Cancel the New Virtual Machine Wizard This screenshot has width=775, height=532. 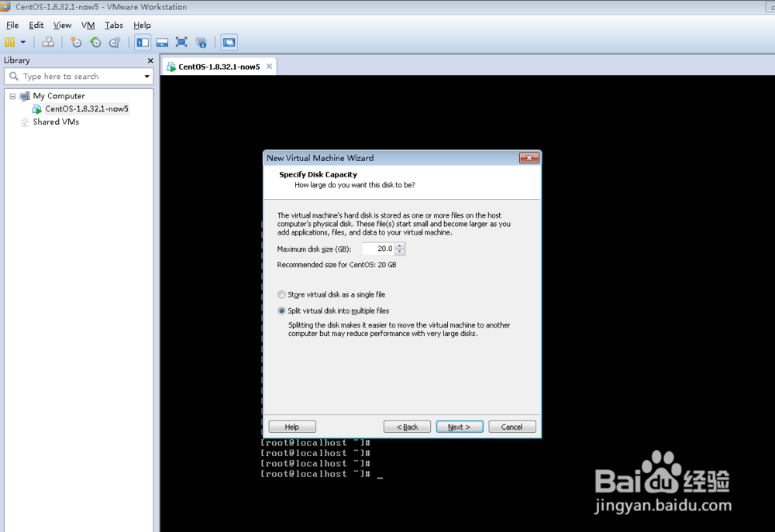pyautogui.click(x=512, y=427)
